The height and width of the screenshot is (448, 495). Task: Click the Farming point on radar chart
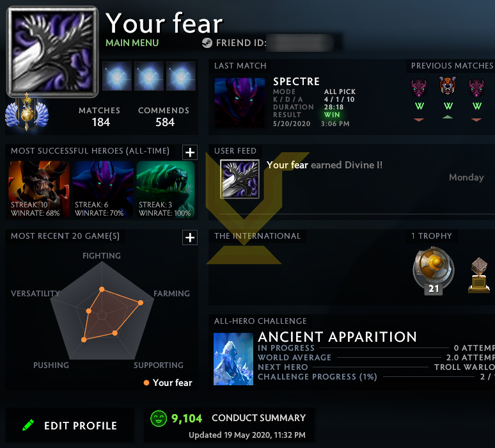(x=141, y=303)
